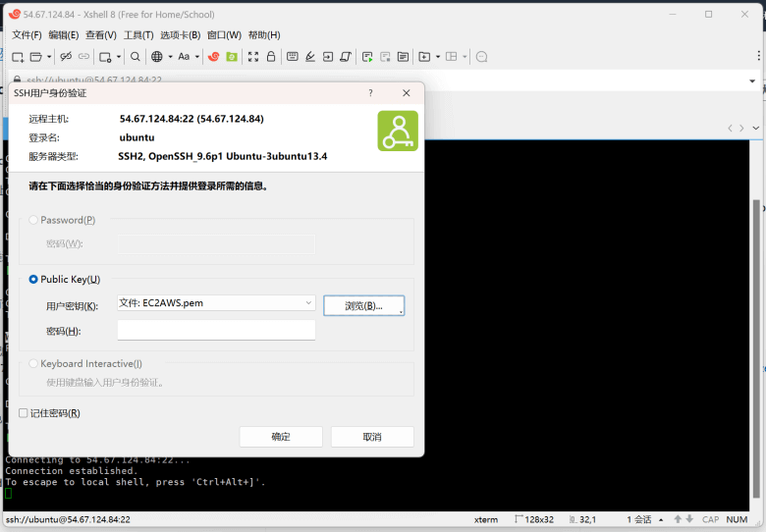Screen dimensions: 766x532
Task: Open the 窗口(W) menu
Action: point(224,35)
